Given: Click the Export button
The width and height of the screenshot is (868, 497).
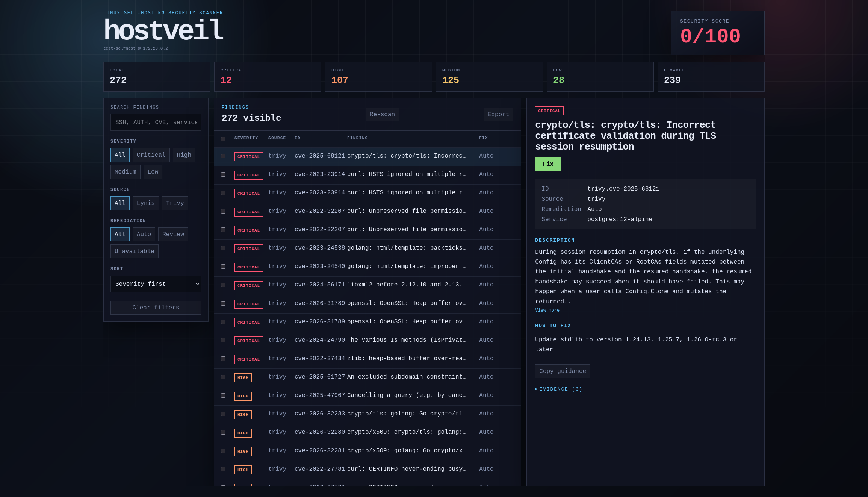Looking at the screenshot, I should click(x=498, y=114).
